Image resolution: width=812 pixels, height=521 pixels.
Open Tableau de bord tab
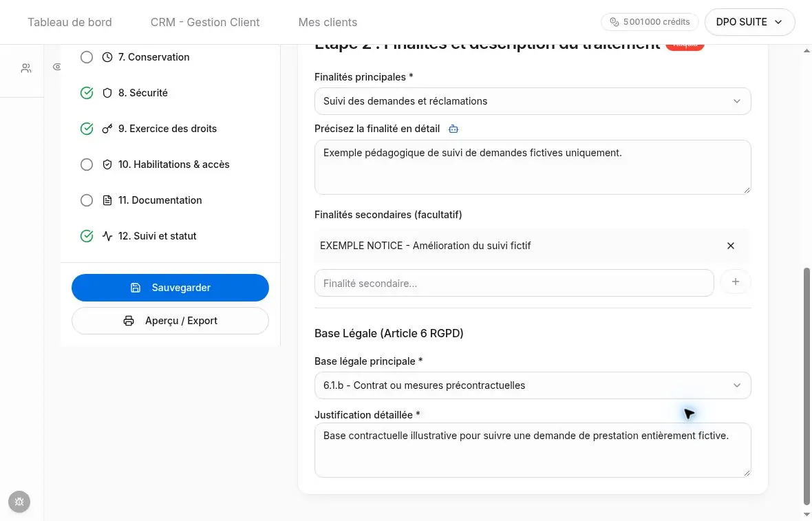tap(70, 22)
